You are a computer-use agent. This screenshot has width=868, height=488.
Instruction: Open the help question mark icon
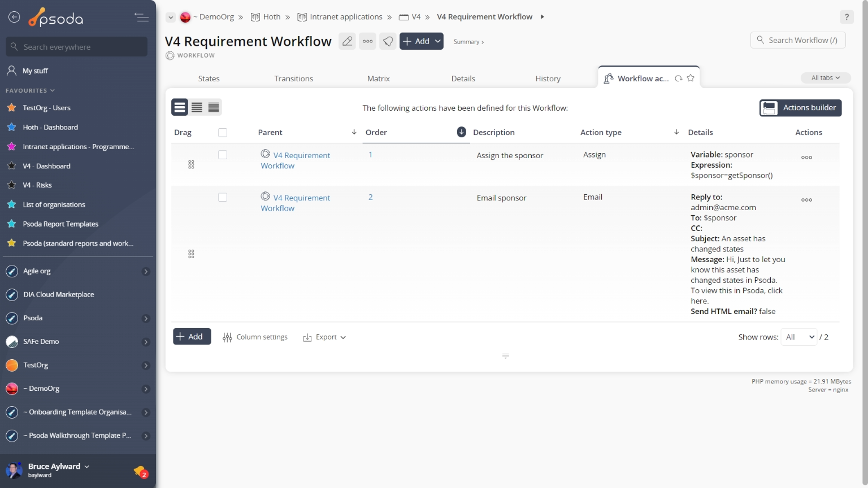(x=847, y=17)
